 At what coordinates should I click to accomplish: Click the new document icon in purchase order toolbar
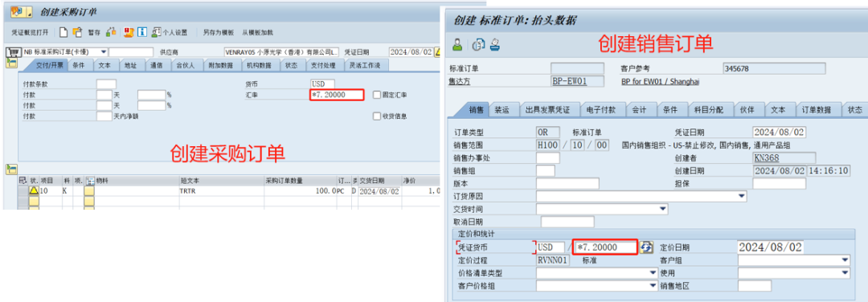pyautogui.click(x=63, y=32)
